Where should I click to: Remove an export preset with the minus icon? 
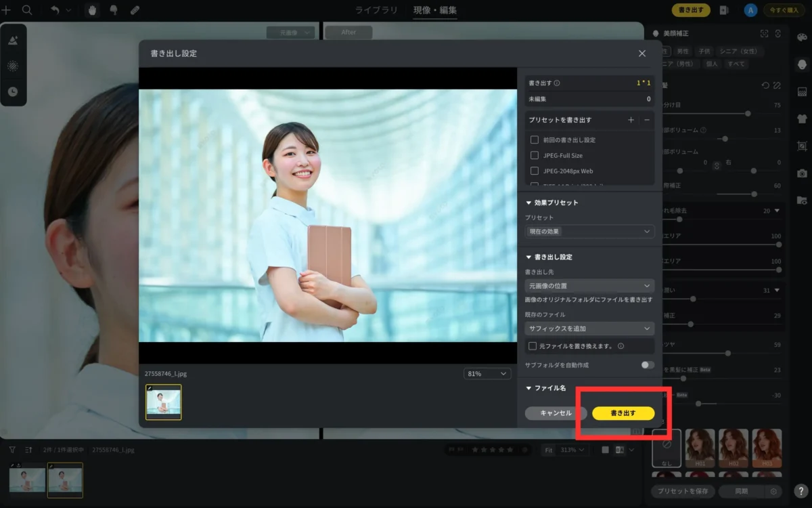(647, 120)
